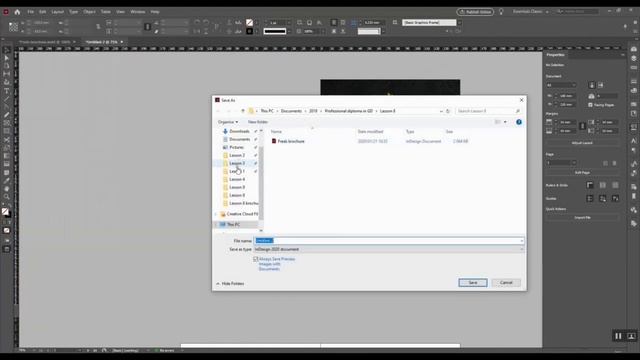The height and width of the screenshot is (360, 640).
Task: Select Lesson 8 brochure folder in sidebar
Action: [x=242, y=203]
